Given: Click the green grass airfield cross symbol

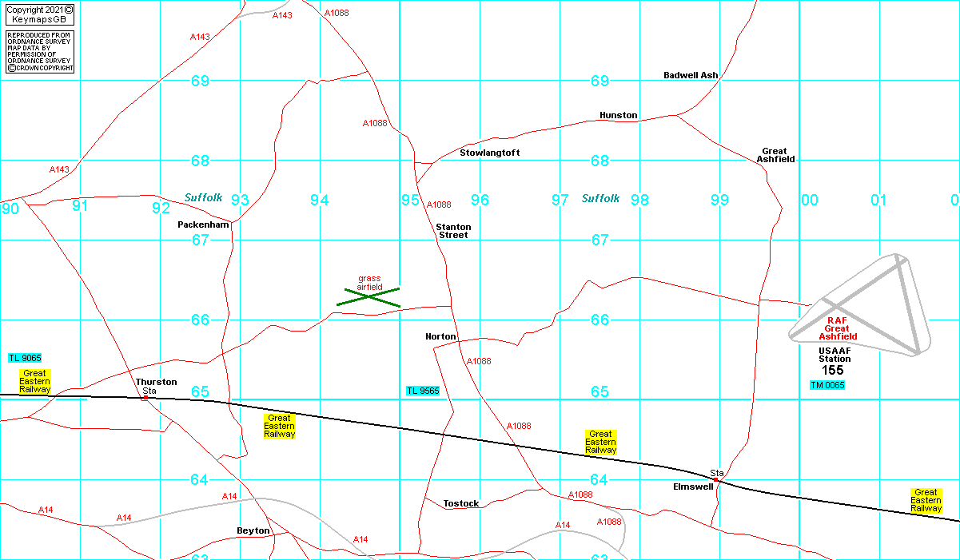Looking at the screenshot, I should pyautogui.click(x=368, y=297).
